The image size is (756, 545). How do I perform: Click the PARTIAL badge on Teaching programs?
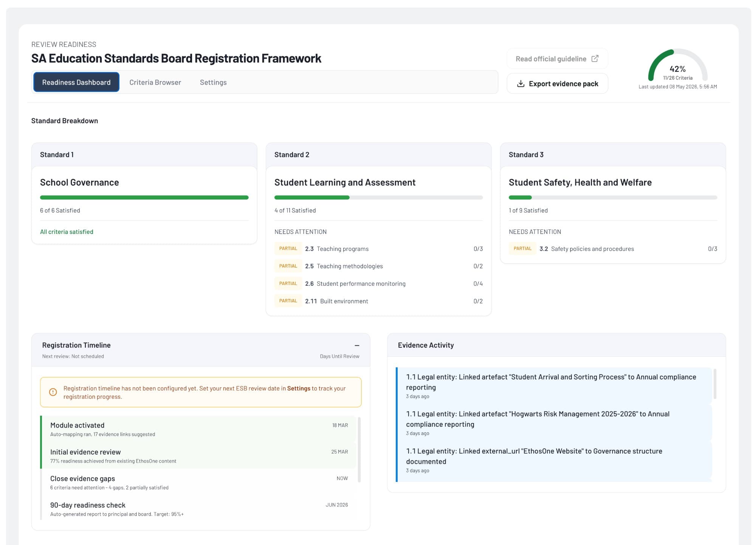(288, 248)
